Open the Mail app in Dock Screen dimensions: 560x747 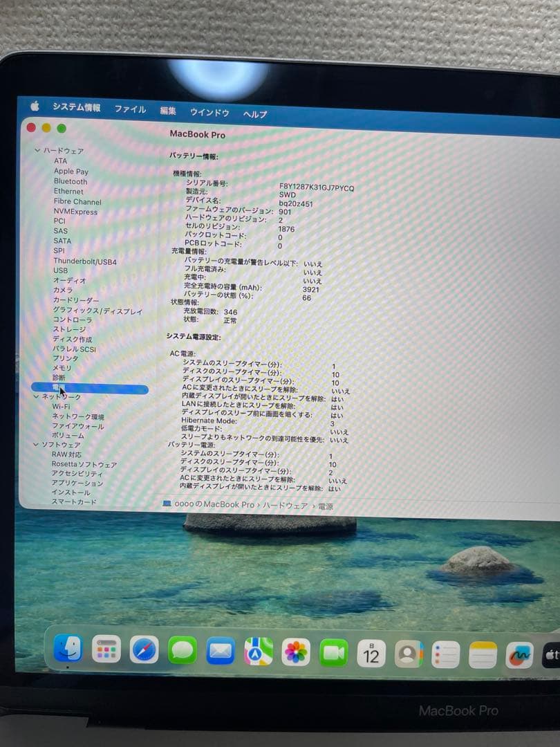pyautogui.click(x=221, y=651)
